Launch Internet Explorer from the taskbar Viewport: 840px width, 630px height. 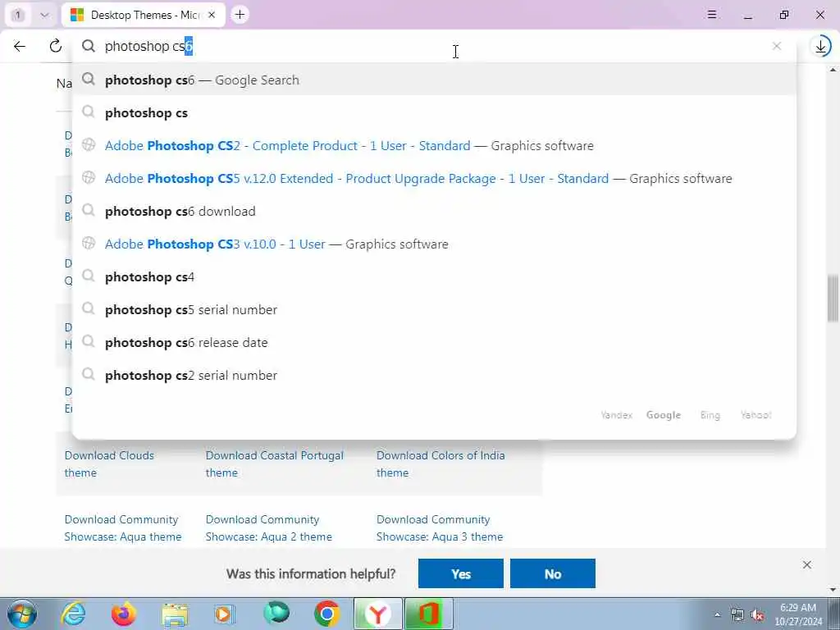point(73,614)
